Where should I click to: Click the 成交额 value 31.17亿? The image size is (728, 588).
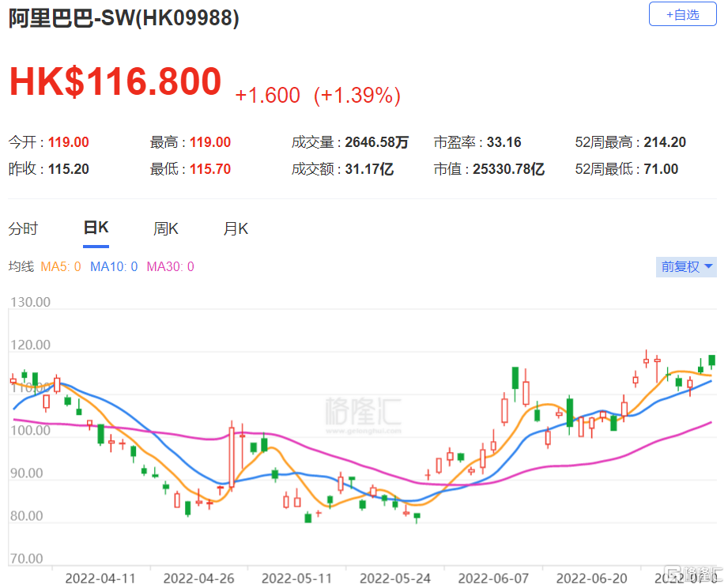click(x=369, y=169)
